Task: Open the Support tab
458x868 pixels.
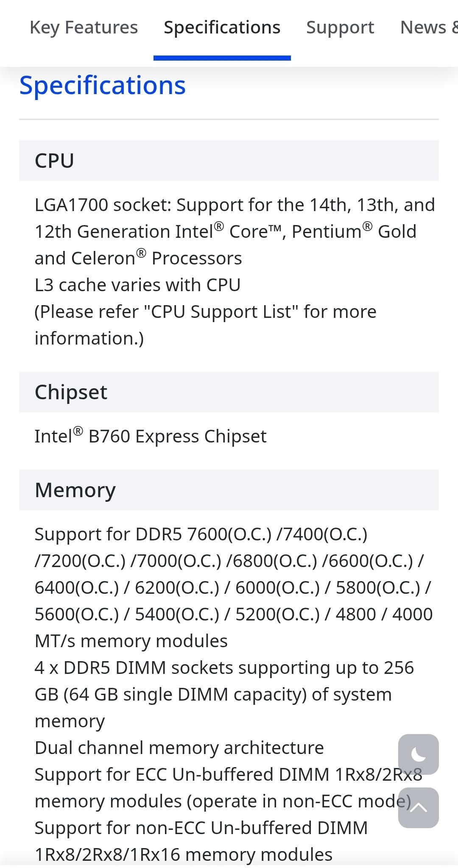Action: tap(340, 27)
